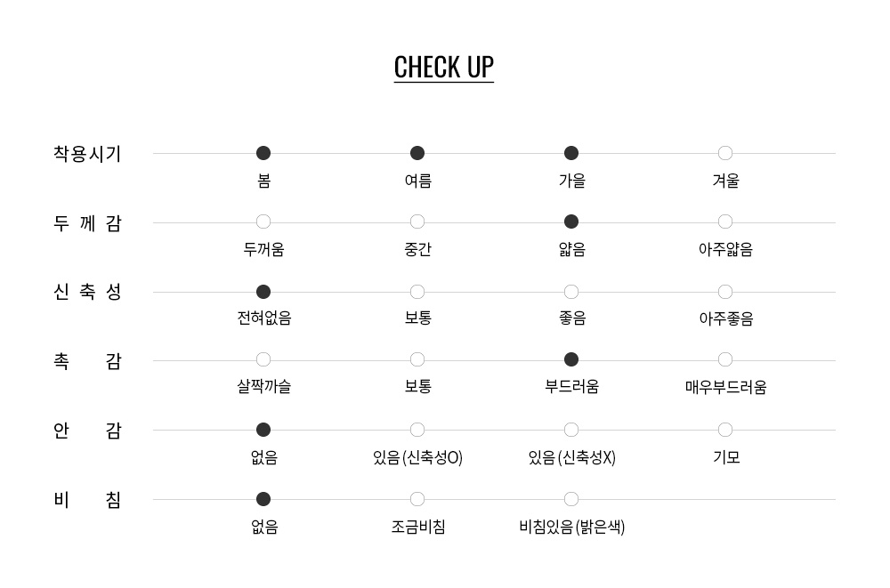Select the 여름 season radio dot

pyautogui.click(x=417, y=153)
